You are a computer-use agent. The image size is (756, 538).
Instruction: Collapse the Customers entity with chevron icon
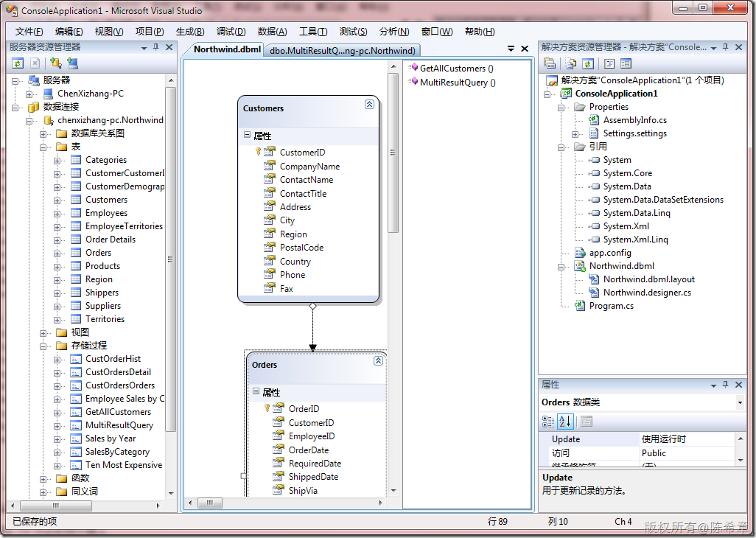pos(369,104)
